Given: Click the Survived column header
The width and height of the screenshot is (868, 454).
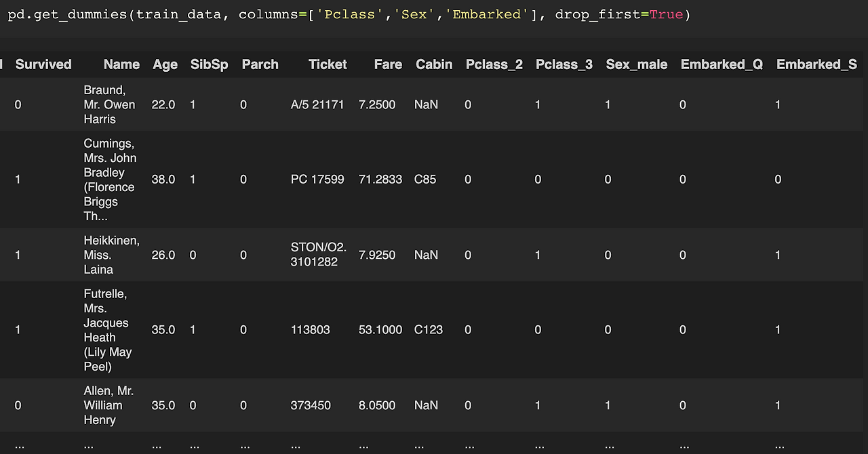Looking at the screenshot, I should 43,64.
